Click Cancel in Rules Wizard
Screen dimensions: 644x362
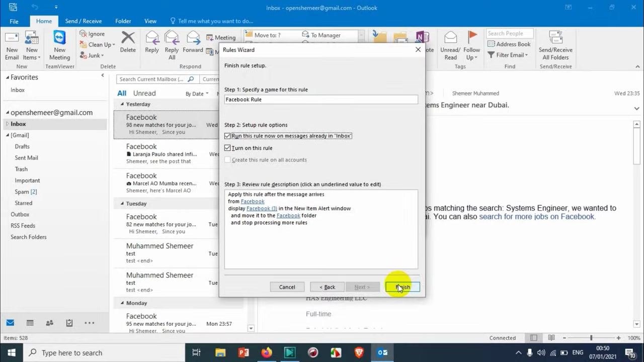pos(287,287)
